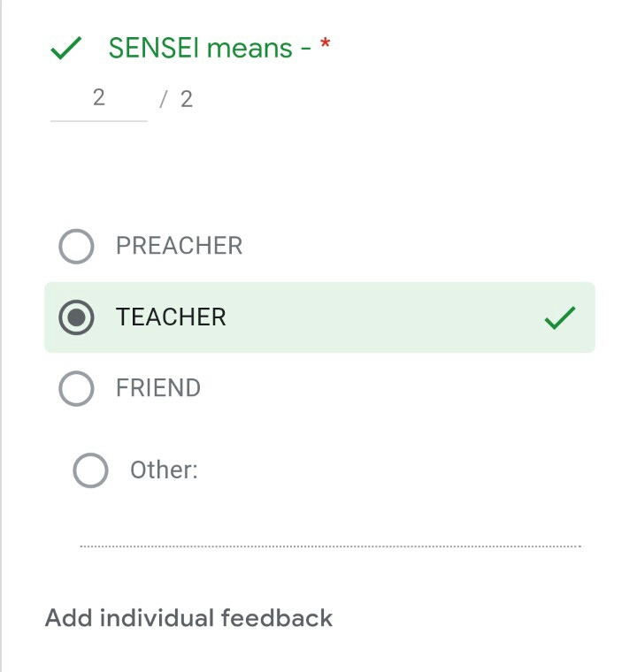Select the TEACHER radio button
The image size is (637, 672).
(x=76, y=317)
